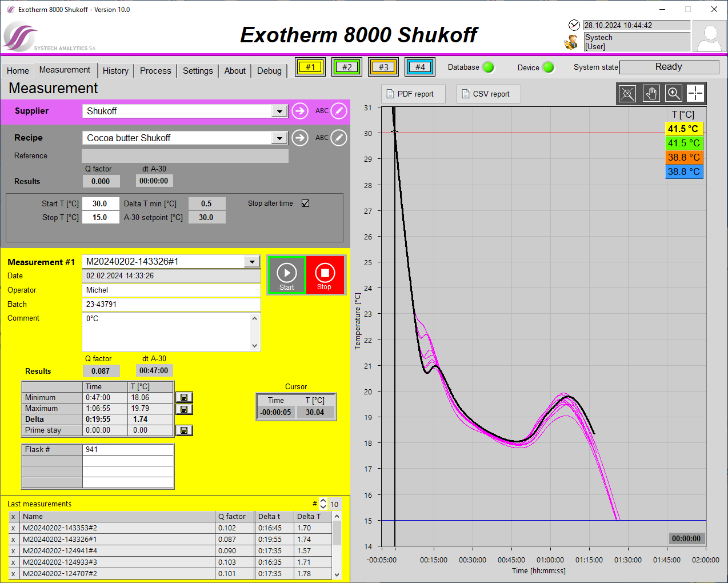Generate the PDF report
Image resolution: width=728 pixels, height=583 pixels.
click(413, 94)
